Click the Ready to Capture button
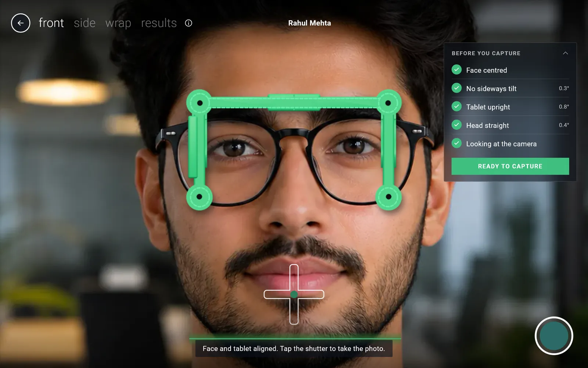The width and height of the screenshot is (588, 368). 510,166
